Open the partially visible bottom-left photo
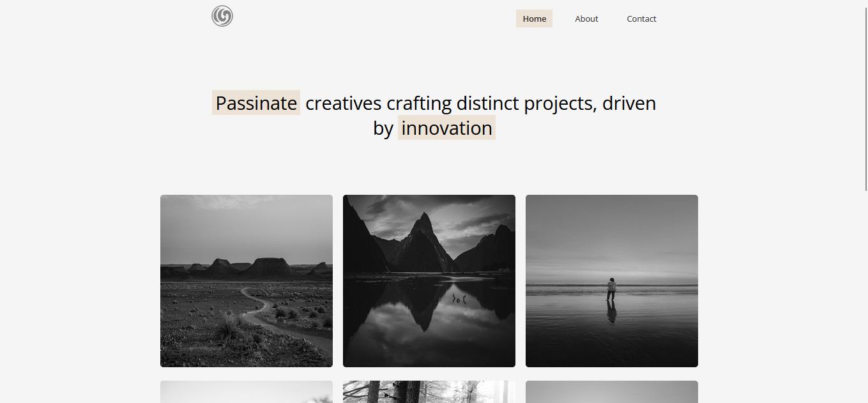The image size is (868, 403). (247, 392)
